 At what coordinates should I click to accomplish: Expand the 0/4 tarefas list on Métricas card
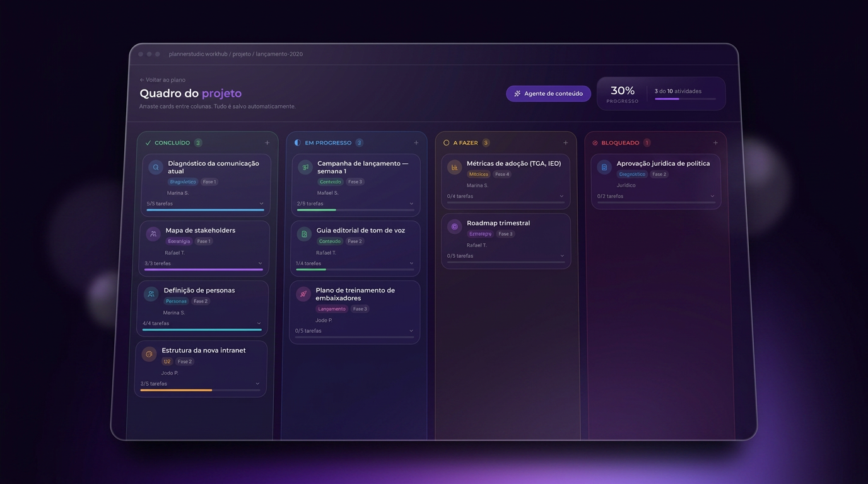point(561,196)
